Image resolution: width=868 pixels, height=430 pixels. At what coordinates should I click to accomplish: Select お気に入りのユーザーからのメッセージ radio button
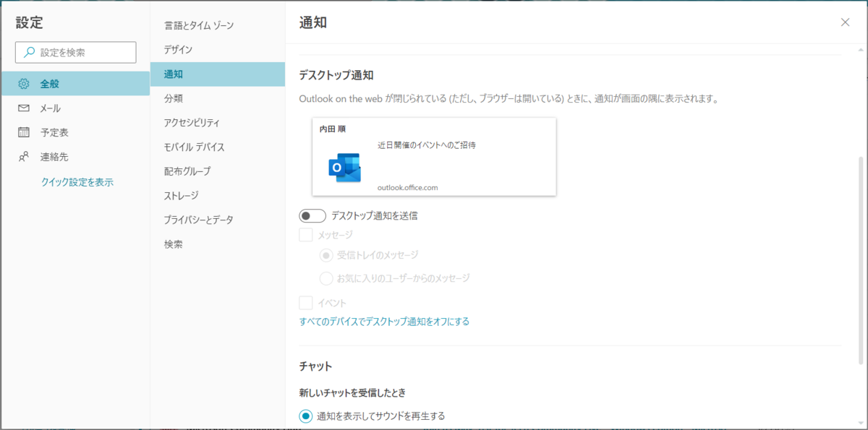click(x=325, y=278)
